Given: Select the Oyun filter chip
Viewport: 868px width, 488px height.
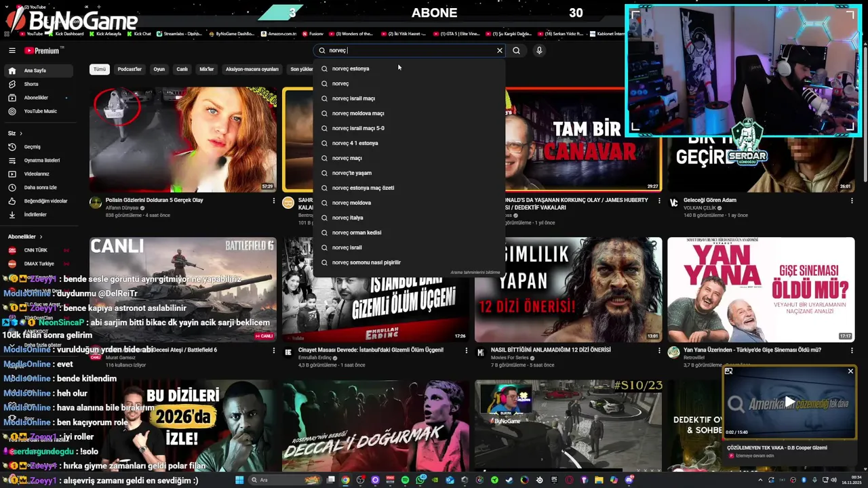Looking at the screenshot, I should pos(159,69).
